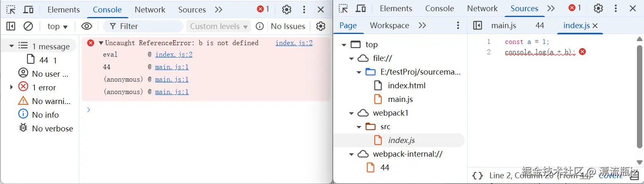Open live expression eye icon
This screenshot has width=644, height=184.
(x=86, y=26)
